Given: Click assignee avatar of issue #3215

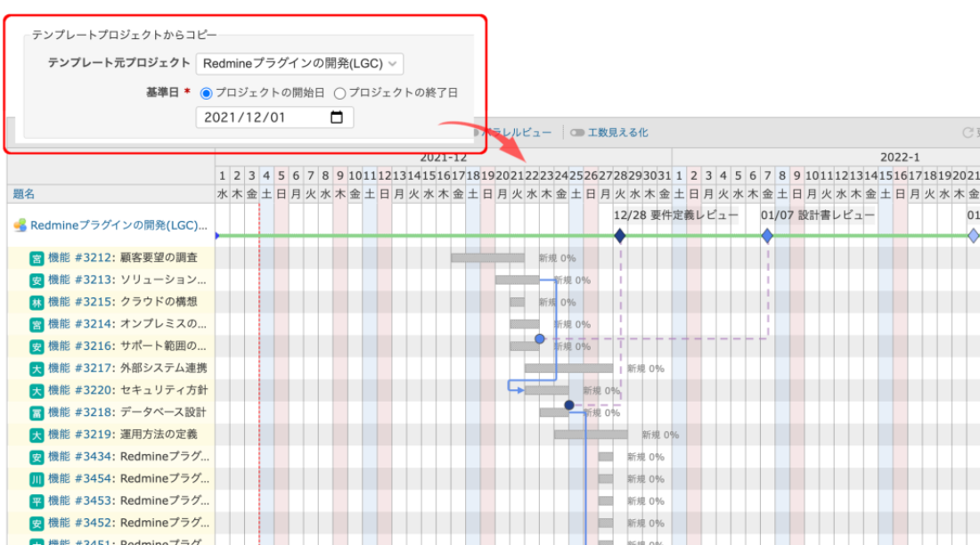Looking at the screenshot, I should tap(37, 303).
